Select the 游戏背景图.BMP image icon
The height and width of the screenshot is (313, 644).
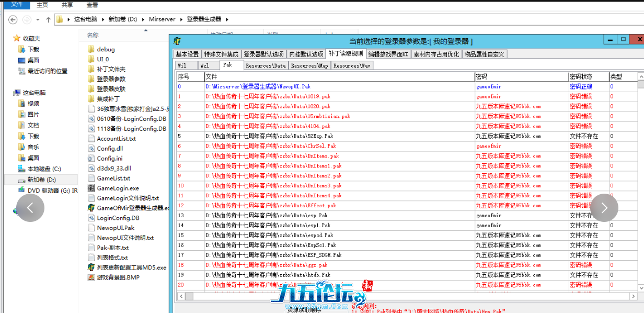pos(91,277)
